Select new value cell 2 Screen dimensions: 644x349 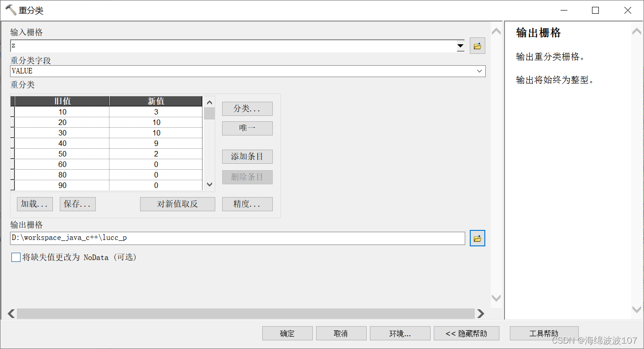(x=156, y=154)
